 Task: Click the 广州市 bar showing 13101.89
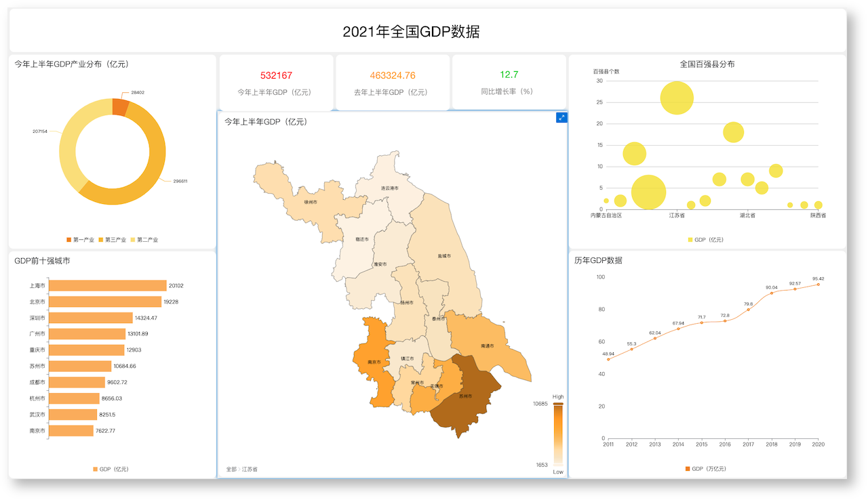[x=87, y=334]
